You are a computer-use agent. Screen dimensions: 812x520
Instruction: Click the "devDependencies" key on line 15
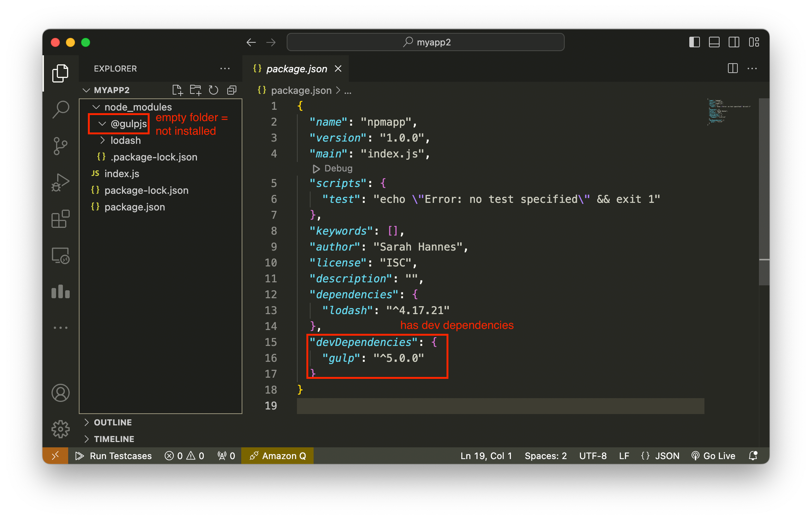pyautogui.click(x=363, y=342)
